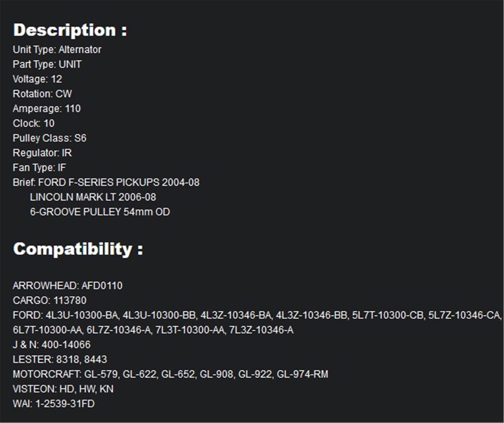Click the Fan Type: IF line

(x=39, y=168)
